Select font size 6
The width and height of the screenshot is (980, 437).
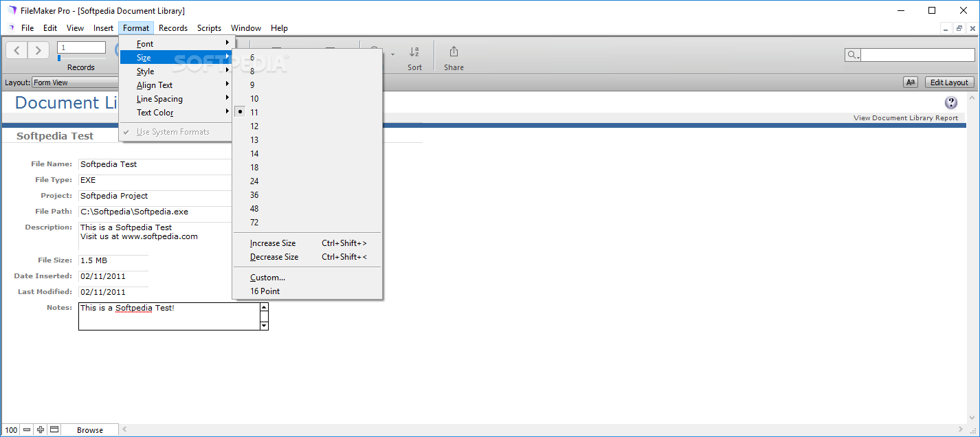pos(307,58)
